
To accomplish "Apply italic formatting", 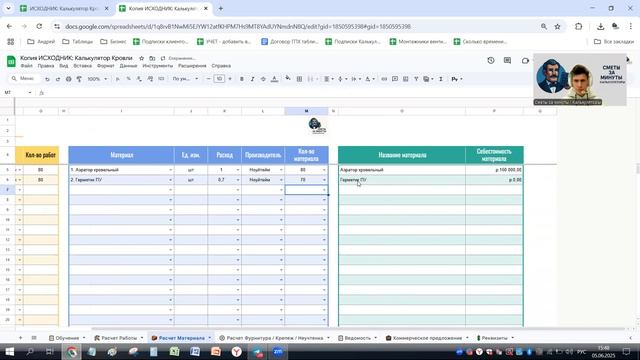I will 252,79.
